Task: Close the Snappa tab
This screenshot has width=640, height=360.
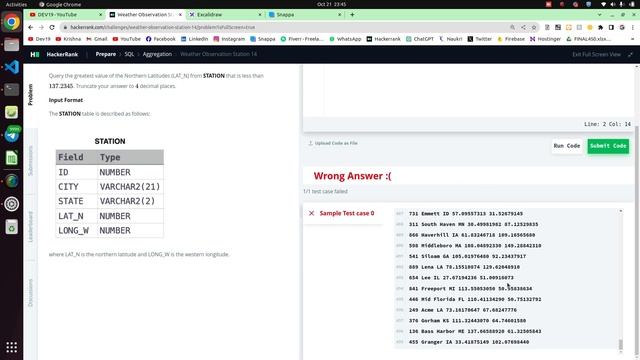Action: 340,15
